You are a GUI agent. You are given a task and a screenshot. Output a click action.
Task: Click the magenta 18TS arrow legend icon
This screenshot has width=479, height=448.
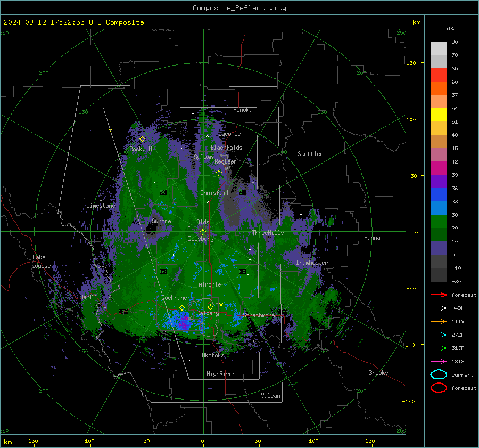tap(439, 362)
